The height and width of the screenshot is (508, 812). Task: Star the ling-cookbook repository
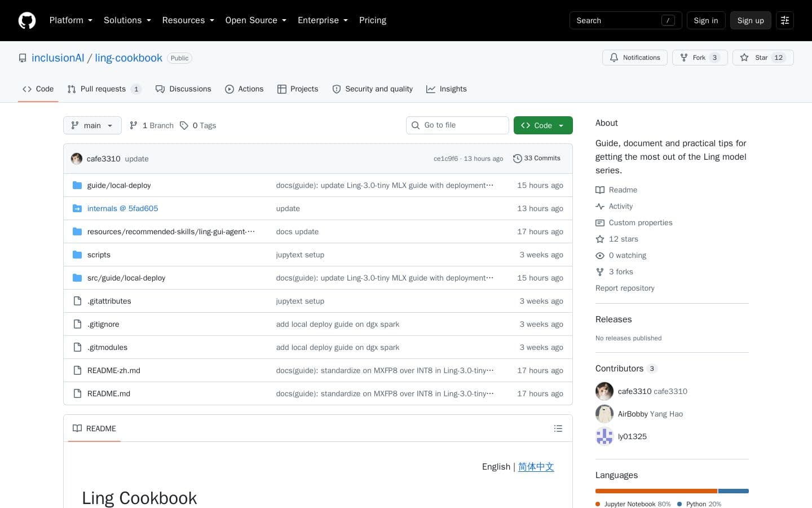point(763,58)
